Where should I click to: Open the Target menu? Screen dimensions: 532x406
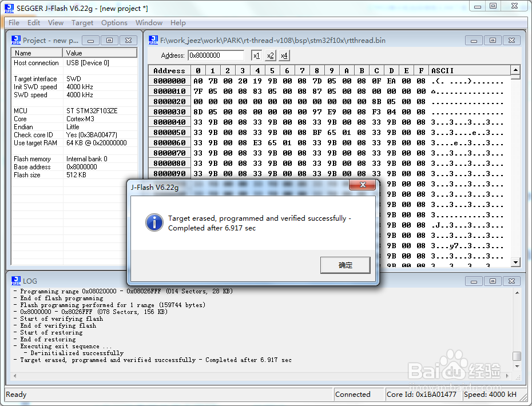click(x=82, y=23)
